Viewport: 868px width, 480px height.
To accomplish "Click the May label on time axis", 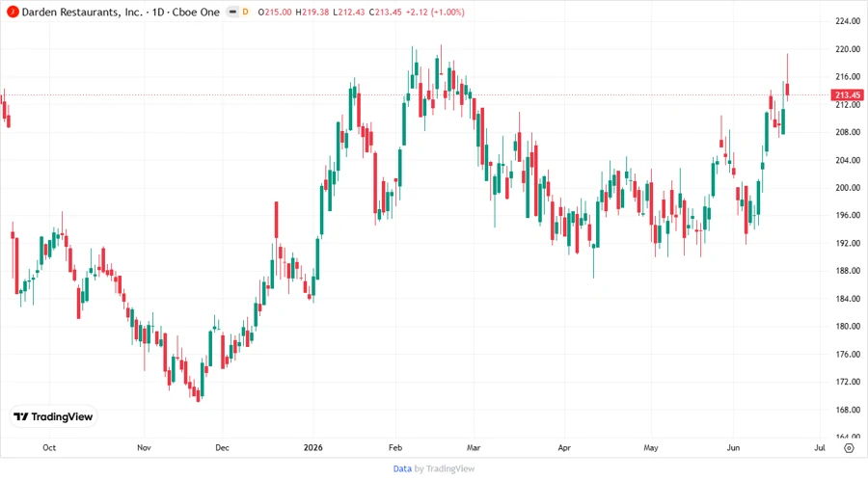I will (651, 447).
